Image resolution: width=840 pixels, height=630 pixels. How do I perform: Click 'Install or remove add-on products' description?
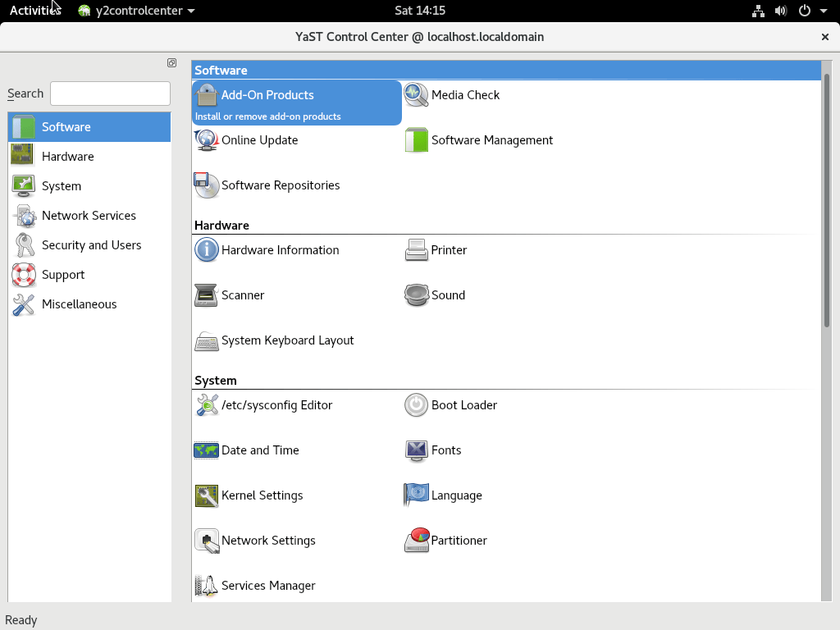(268, 116)
